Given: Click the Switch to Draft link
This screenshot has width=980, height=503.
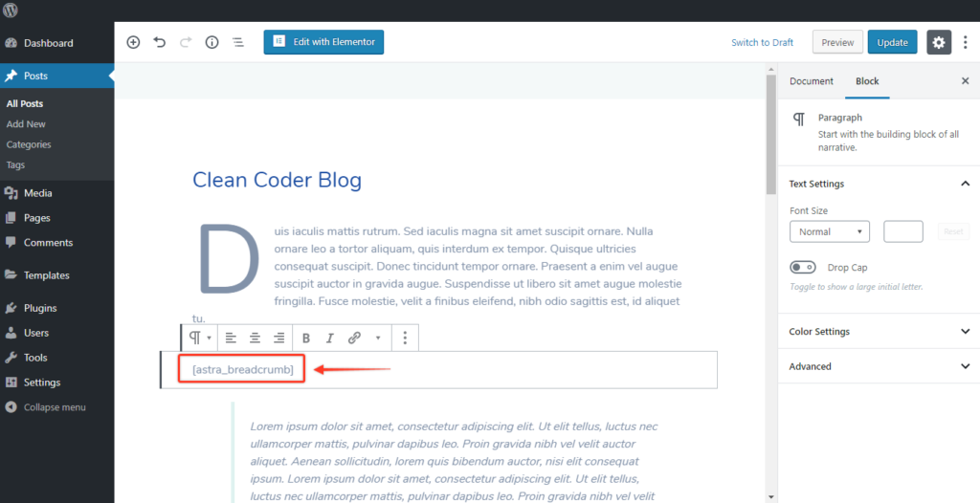Looking at the screenshot, I should (762, 42).
